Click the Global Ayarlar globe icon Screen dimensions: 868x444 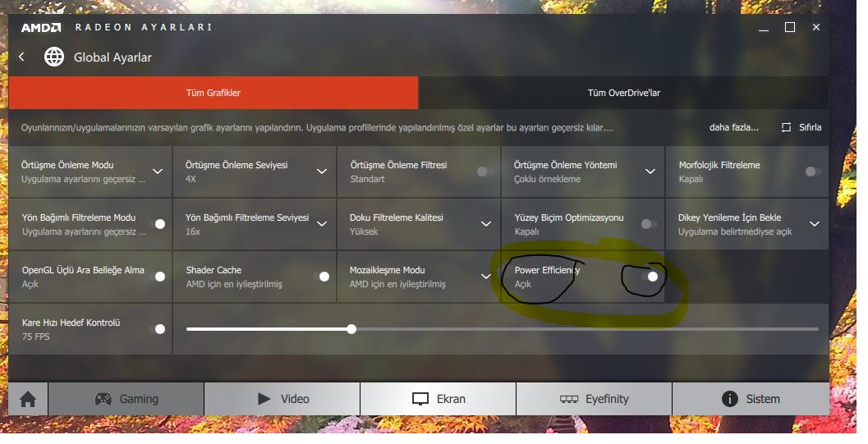(x=54, y=57)
